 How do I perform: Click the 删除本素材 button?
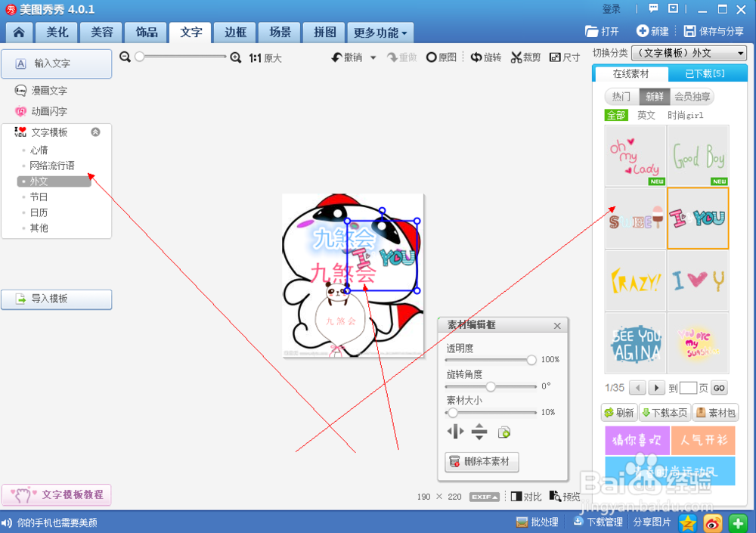click(x=482, y=462)
